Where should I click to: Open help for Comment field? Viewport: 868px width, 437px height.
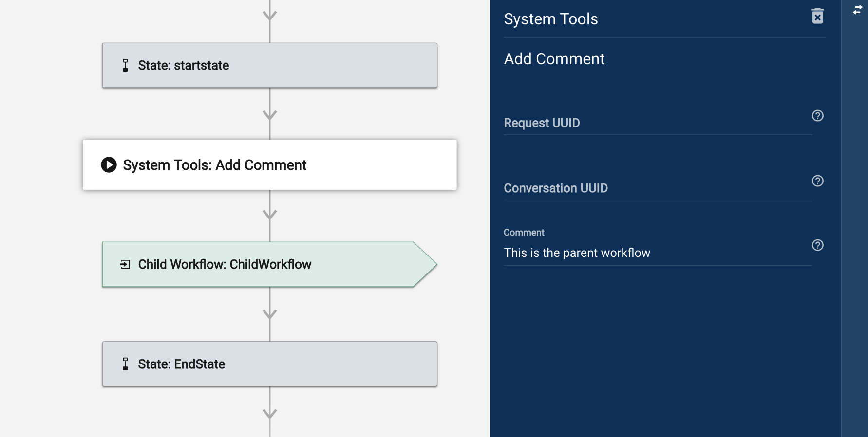point(818,245)
